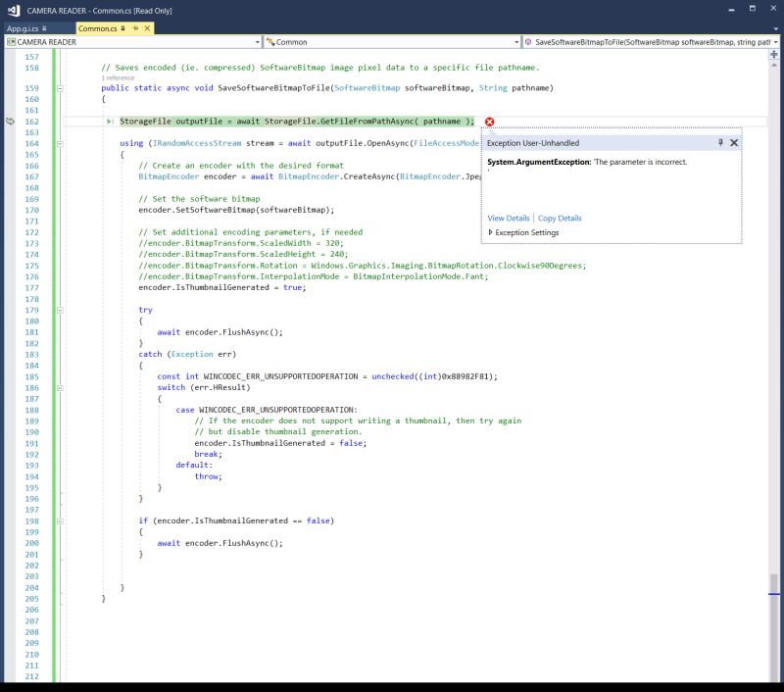This screenshot has width=784, height=692.
Task: Dismiss the Exception User-Unhandled popup with its X
Action: [735, 142]
